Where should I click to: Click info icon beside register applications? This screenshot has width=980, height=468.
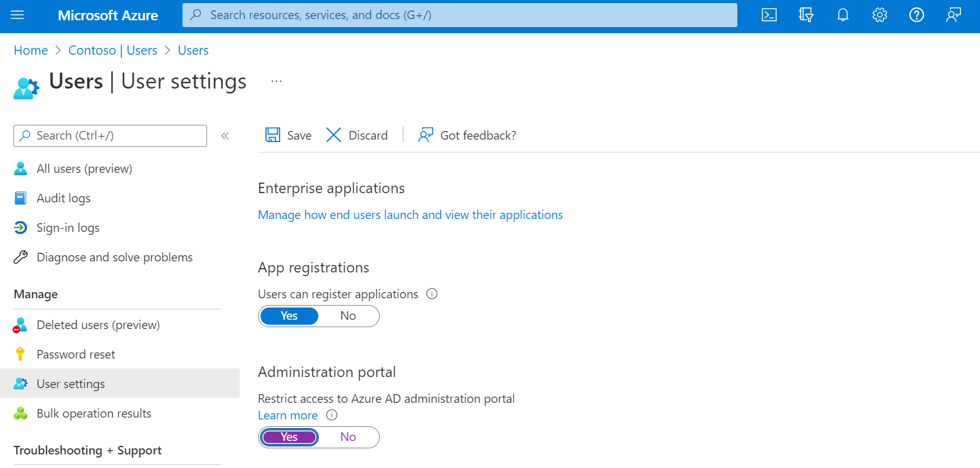[432, 294]
